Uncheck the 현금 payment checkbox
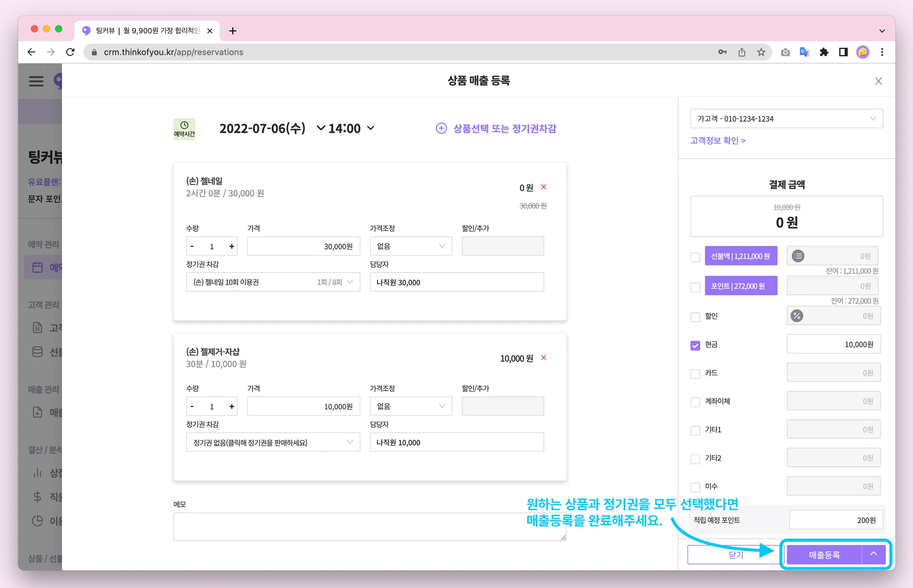 point(695,345)
